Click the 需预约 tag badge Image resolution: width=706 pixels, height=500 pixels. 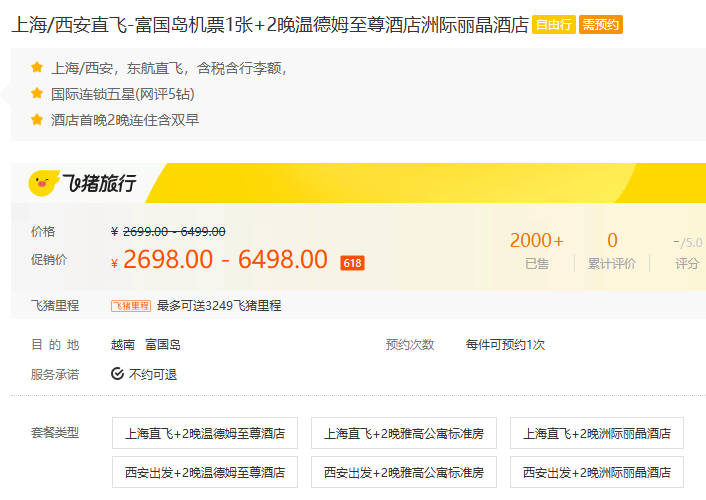click(x=601, y=25)
